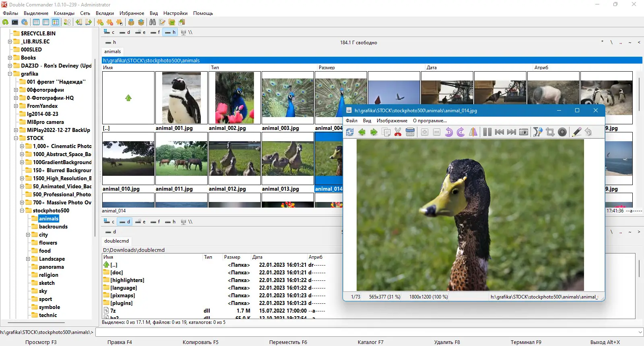Switch top panel to drive c
The height and width of the screenshot is (346, 644).
click(109, 32)
